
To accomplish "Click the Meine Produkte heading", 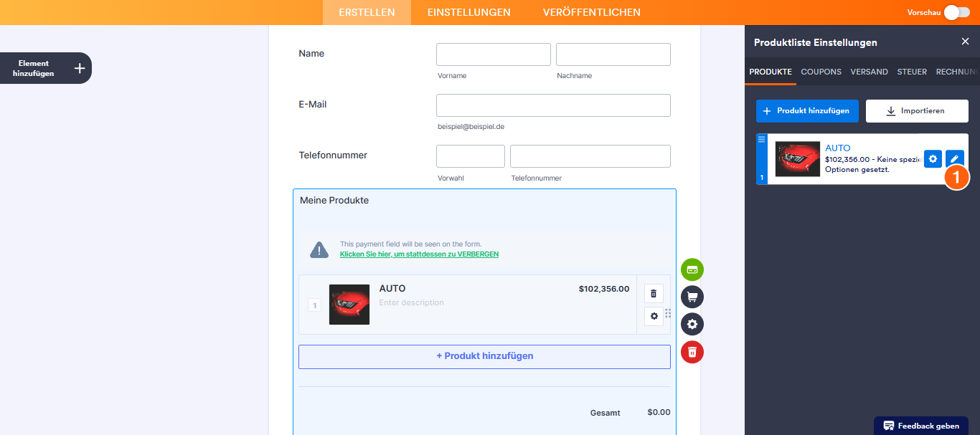I will click(334, 201).
